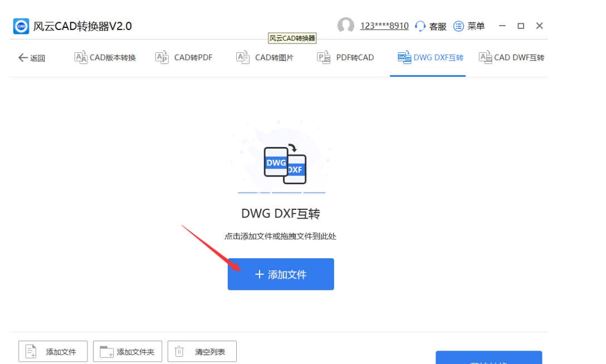Go back with the 返回 arrow
606x364 pixels.
coord(23,58)
